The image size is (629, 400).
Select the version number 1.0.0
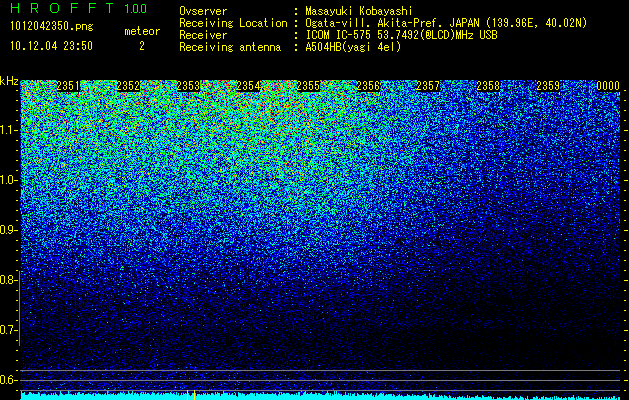pyautogui.click(x=136, y=8)
